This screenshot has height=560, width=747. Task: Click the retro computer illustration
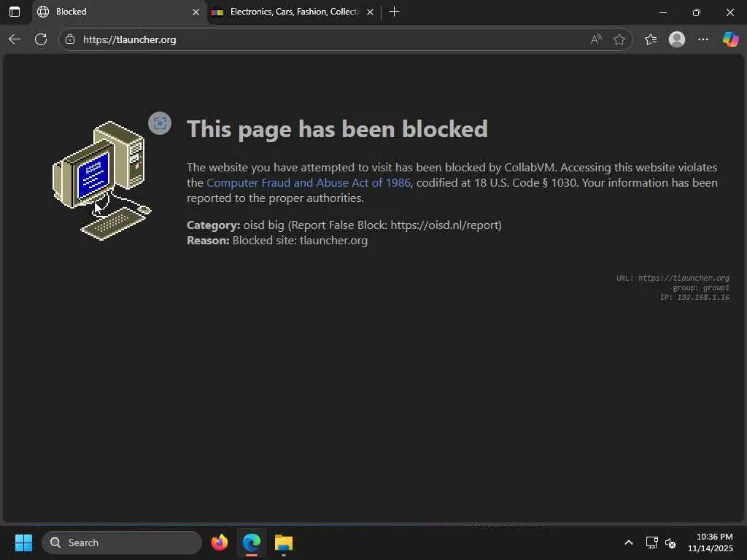pyautogui.click(x=101, y=181)
